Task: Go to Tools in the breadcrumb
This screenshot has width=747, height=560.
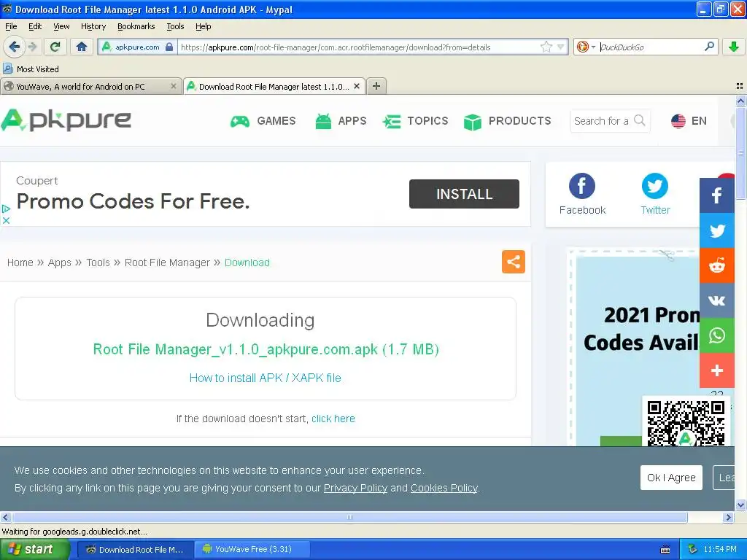Action: [98, 262]
